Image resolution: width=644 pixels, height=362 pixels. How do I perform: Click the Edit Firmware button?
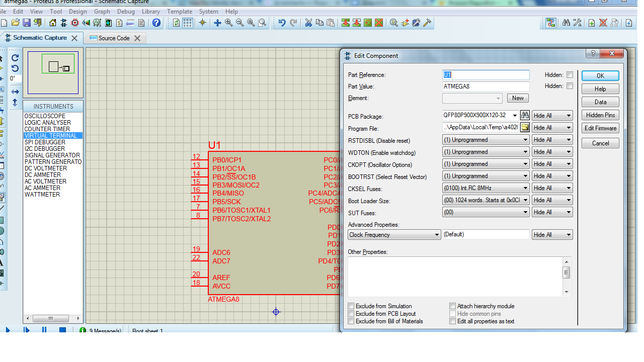600,128
